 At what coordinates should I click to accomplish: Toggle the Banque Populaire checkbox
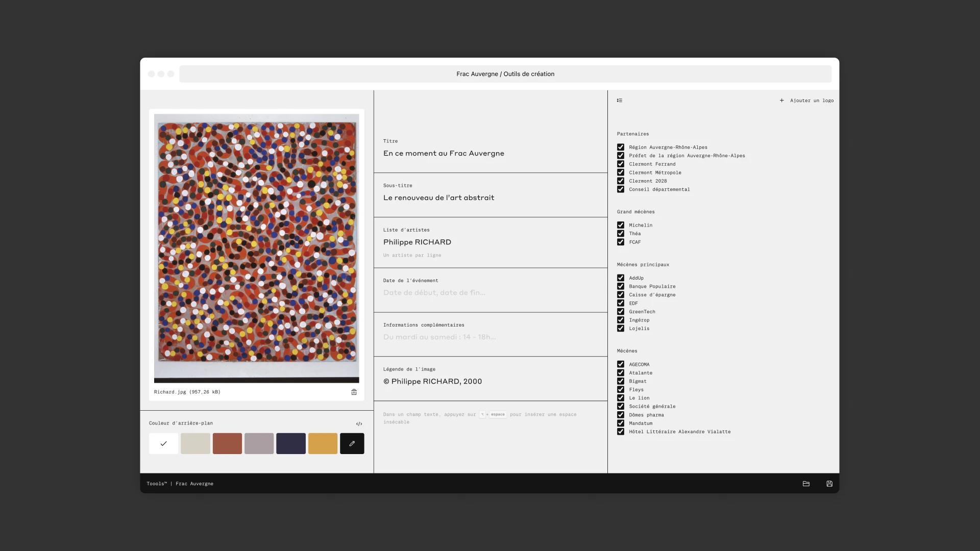coord(621,286)
